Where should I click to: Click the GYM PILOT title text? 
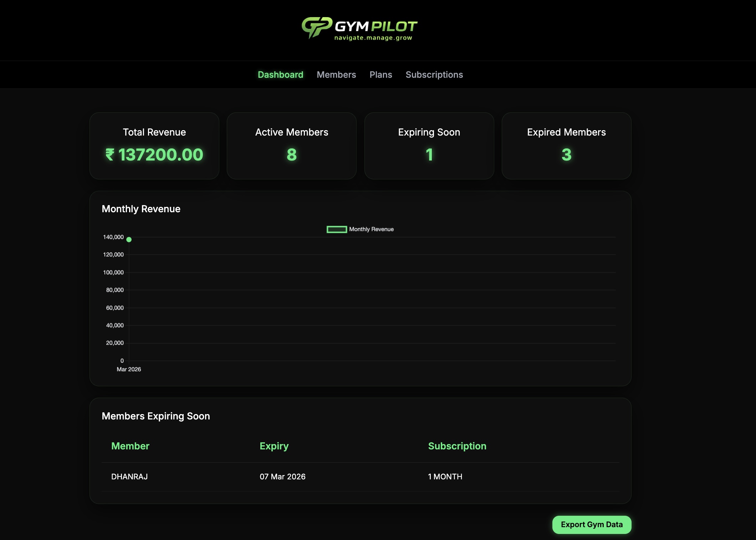click(x=376, y=26)
